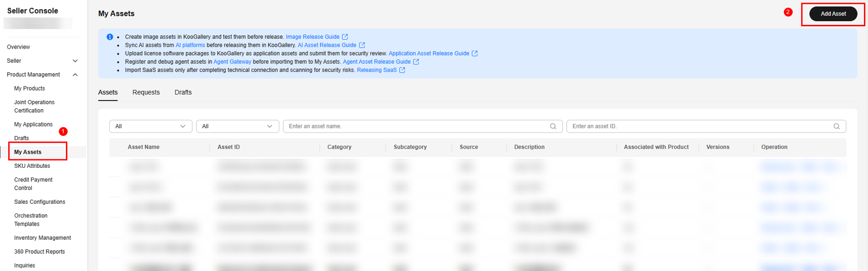Open the AI Asset Release Guide link
This screenshot has height=271, width=868.
pos(327,45)
